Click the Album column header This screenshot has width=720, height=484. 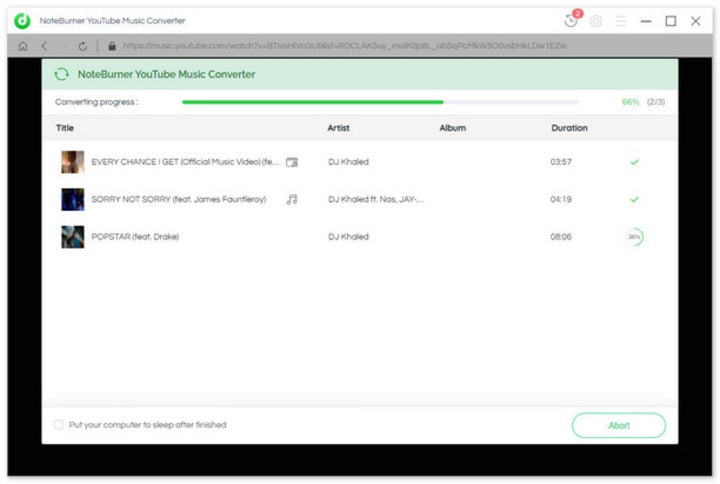point(453,128)
